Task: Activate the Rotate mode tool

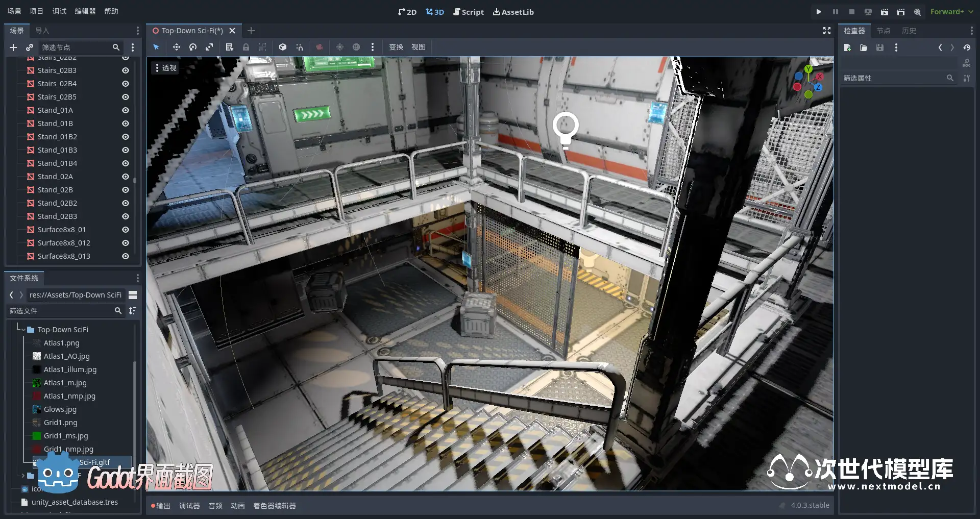Action: coord(193,47)
